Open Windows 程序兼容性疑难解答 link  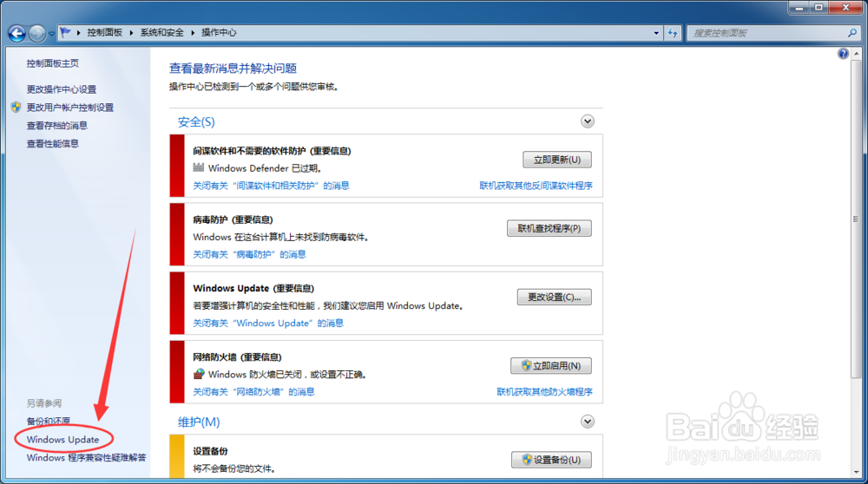[x=86, y=458]
